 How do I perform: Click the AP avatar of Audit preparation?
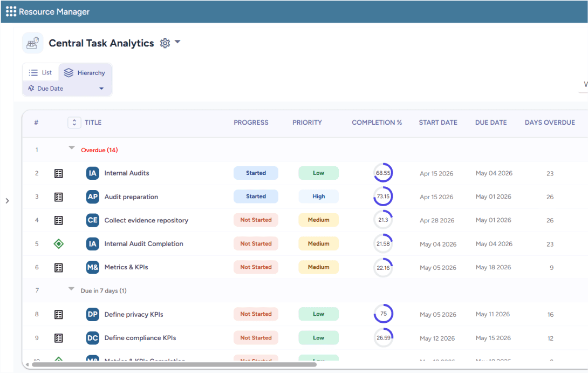pos(93,196)
